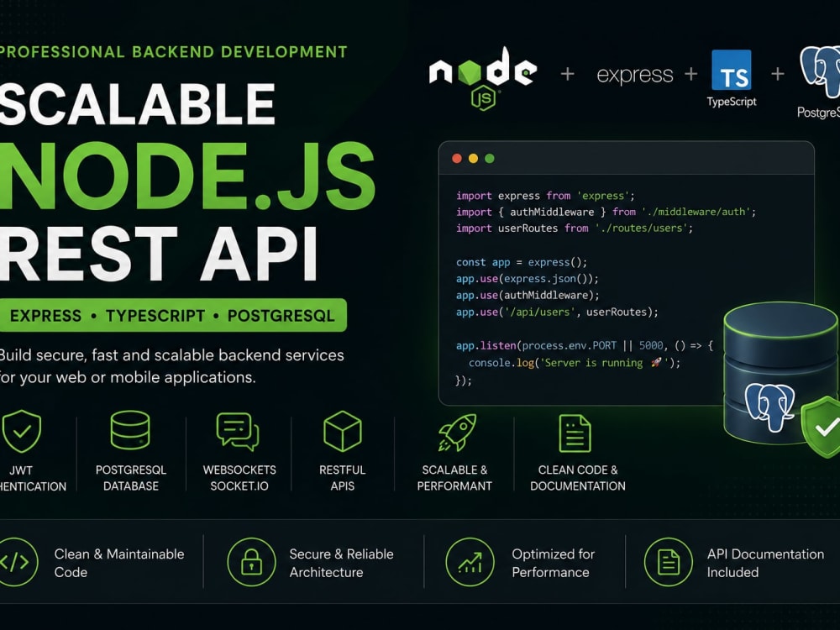The width and height of the screenshot is (840, 630).
Task: Click the PostgreSQL elephant logo at top
Action: click(821, 71)
